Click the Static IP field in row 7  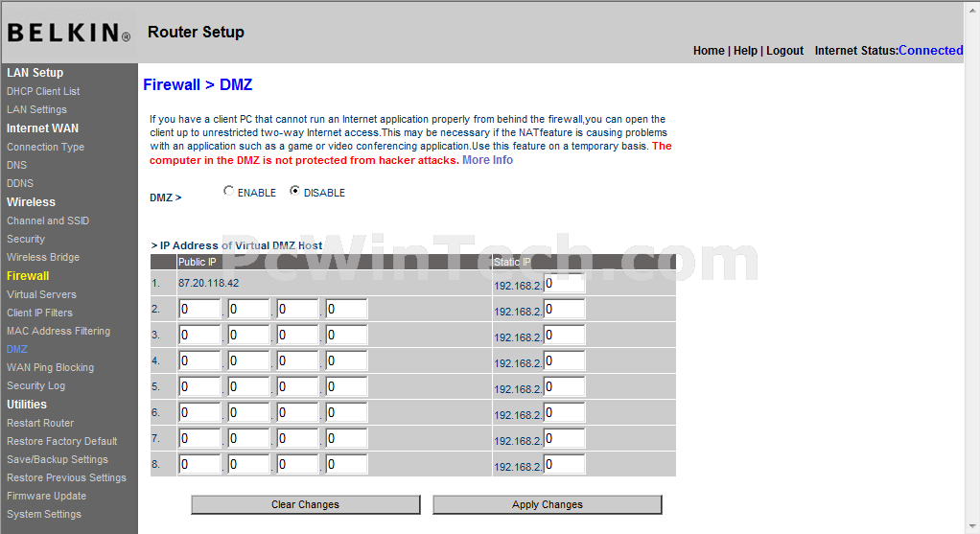[x=565, y=439]
